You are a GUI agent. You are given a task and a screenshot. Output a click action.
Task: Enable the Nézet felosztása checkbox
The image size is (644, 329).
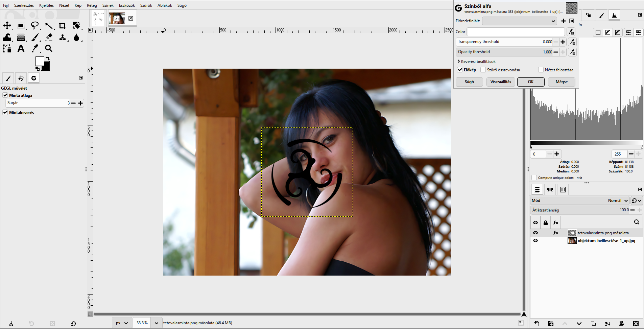[x=541, y=70]
